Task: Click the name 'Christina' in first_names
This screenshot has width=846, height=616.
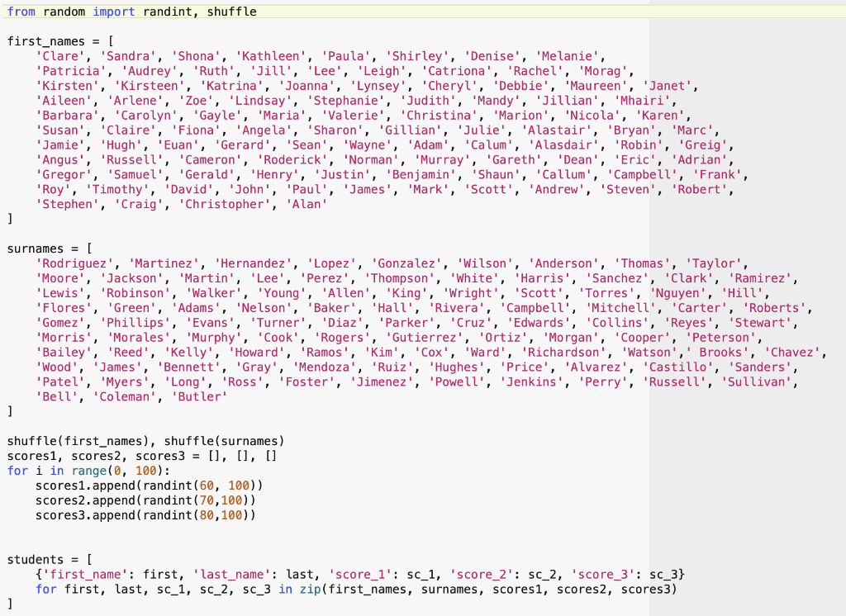Action: click(439, 116)
